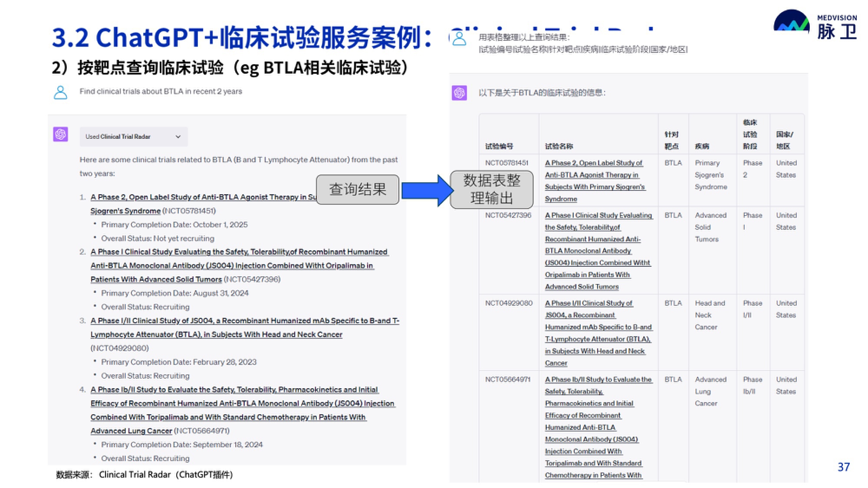Click the ChatGPT logo icon above the table
This screenshot has width=868, height=488.
click(459, 93)
